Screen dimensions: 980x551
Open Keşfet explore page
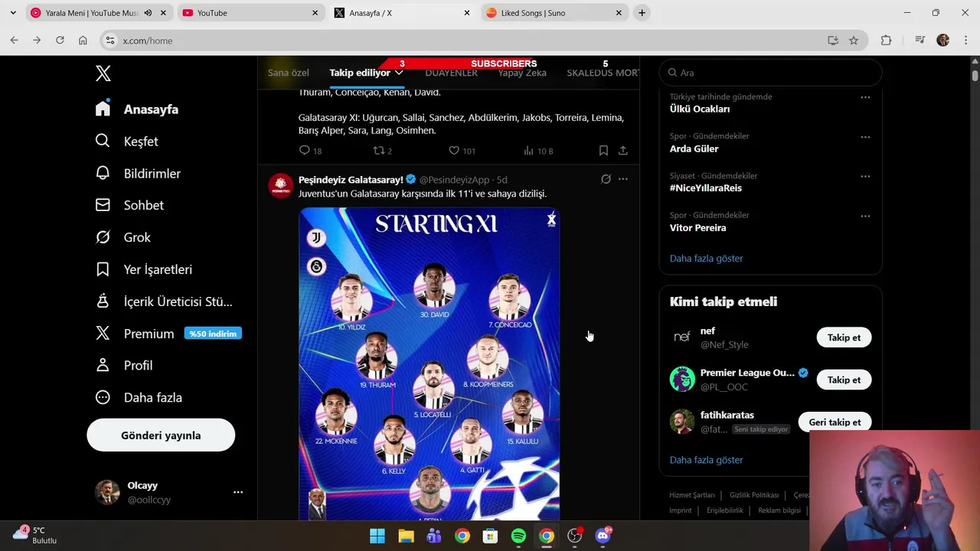127,142
